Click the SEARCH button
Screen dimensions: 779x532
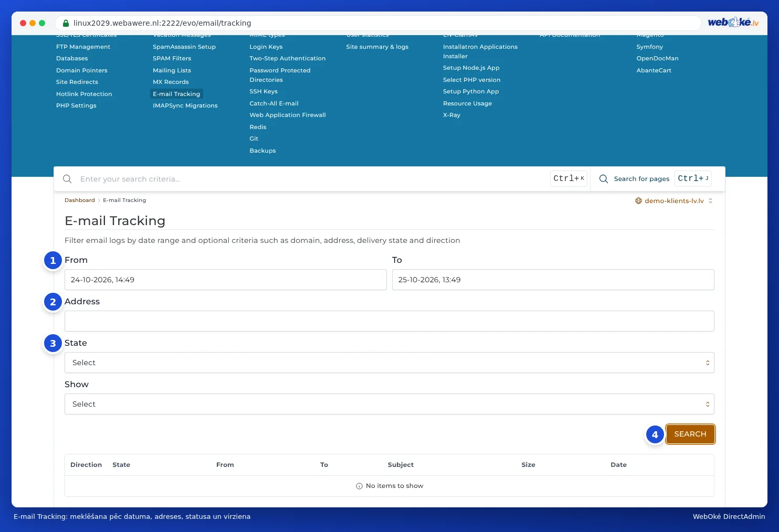pos(690,434)
